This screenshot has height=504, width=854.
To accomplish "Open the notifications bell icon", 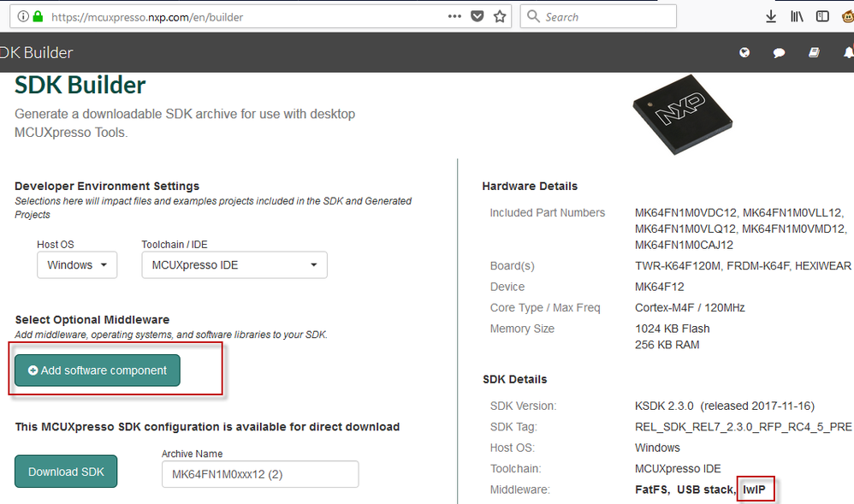I will tap(849, 52).
